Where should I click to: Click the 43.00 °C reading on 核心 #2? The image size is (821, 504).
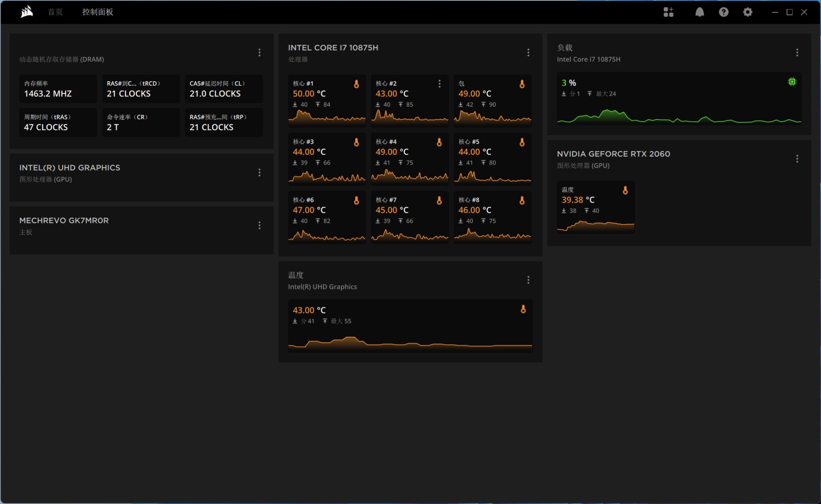392,94
